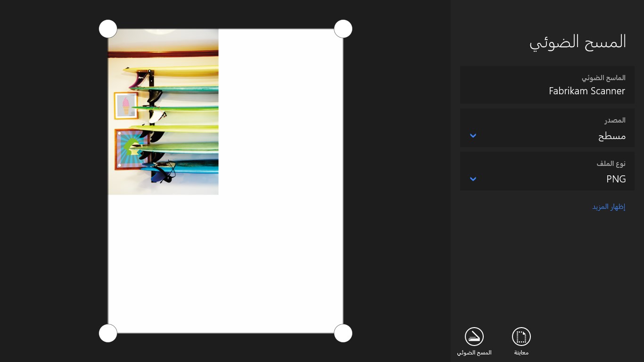Click the نوع الملف file type label
The image size is (644, 362).
click(x=611, y=164)
